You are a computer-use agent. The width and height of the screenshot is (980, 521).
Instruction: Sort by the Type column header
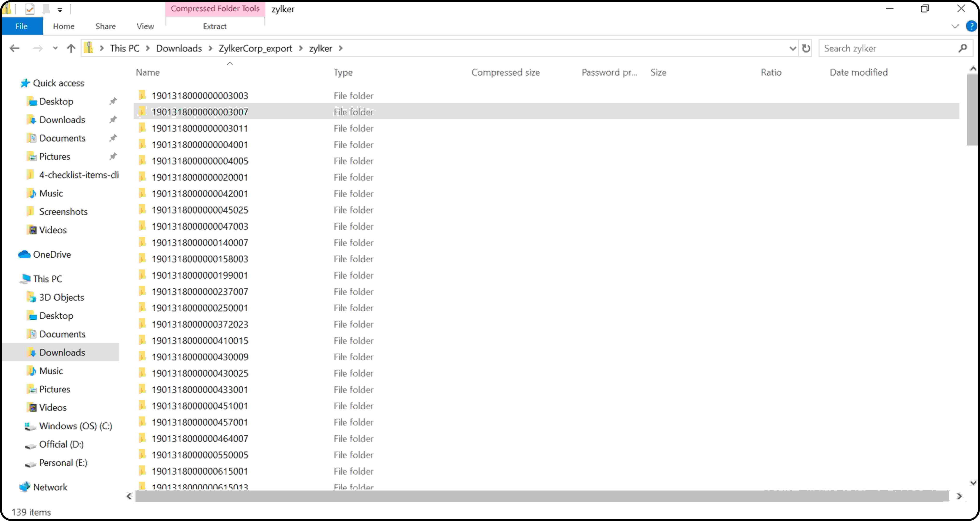coord(343,72)
